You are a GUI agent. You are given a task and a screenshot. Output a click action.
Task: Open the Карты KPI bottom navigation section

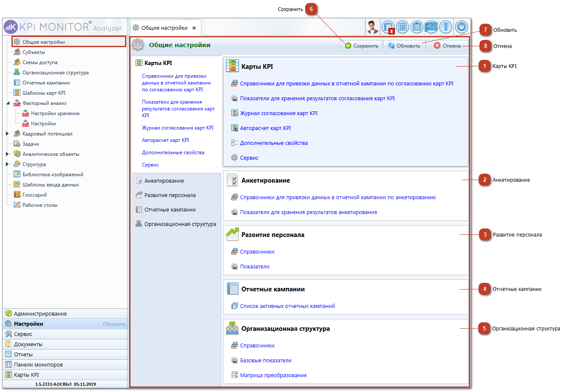65,375
